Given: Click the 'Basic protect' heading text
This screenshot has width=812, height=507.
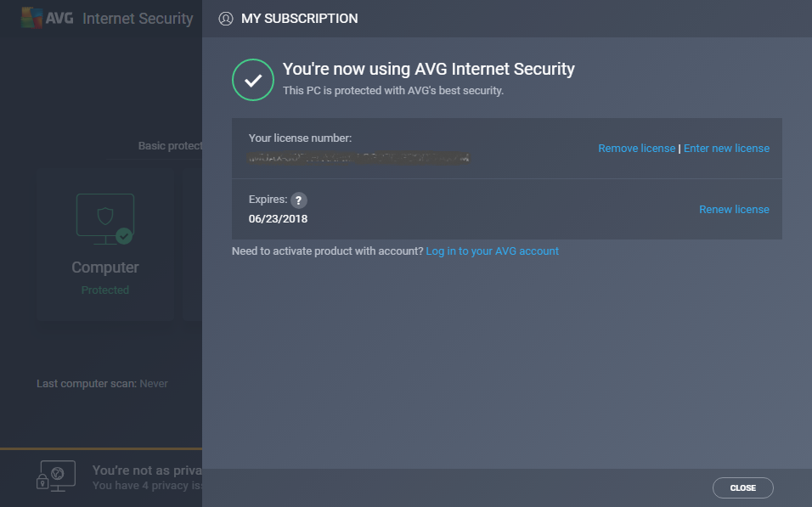Looking at the screenshot, I should pyautogui.click(x=170, y=146).
